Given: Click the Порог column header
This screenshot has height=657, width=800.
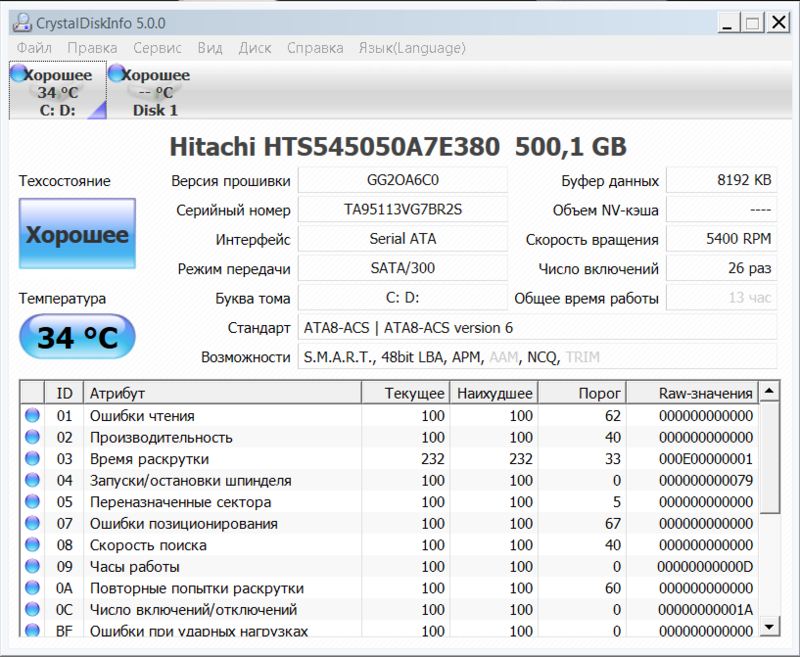Looking at the screenshot, I should [582, 393].
